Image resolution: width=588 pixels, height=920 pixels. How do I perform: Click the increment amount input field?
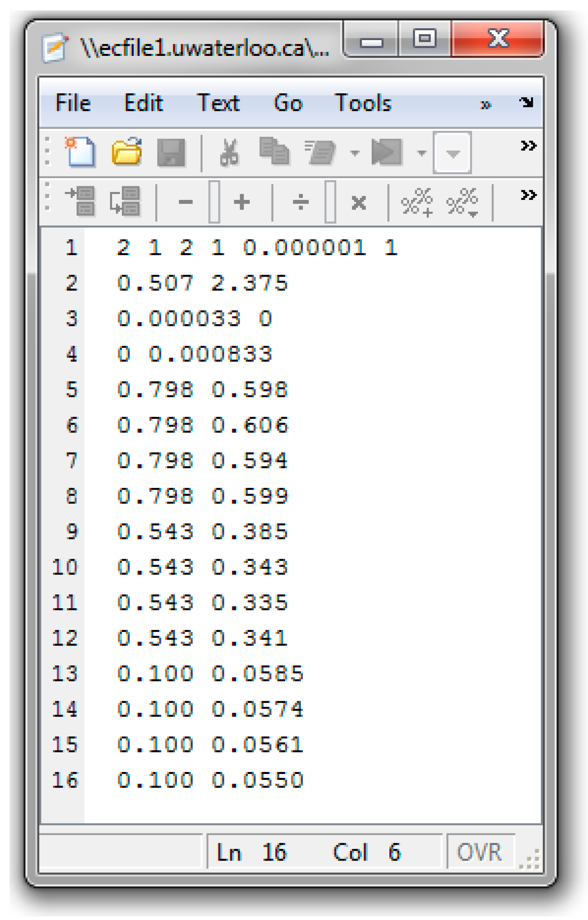[x=214, y=202]
